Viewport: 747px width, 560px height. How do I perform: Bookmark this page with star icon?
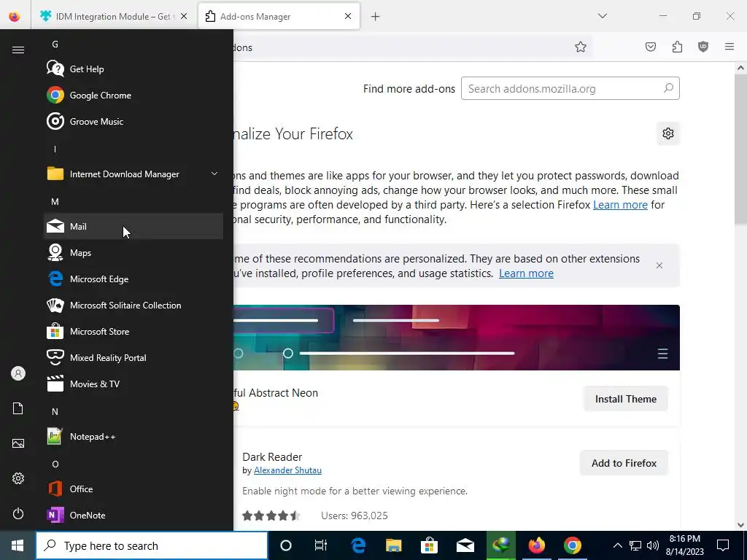(580, 47)
